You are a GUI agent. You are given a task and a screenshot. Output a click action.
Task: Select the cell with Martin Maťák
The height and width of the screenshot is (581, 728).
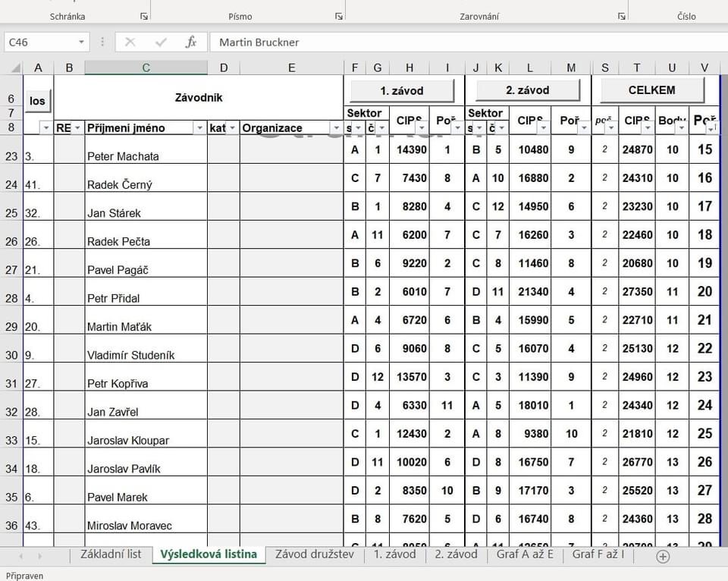pyautogui.click(x=146, y=320)
